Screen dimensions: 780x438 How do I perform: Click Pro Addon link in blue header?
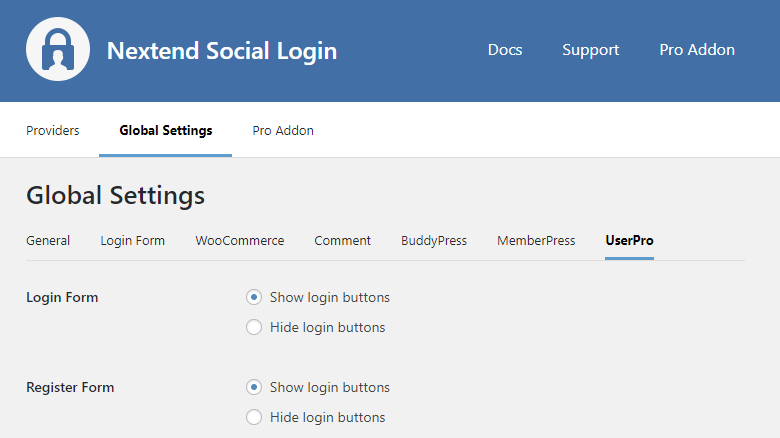697,50
